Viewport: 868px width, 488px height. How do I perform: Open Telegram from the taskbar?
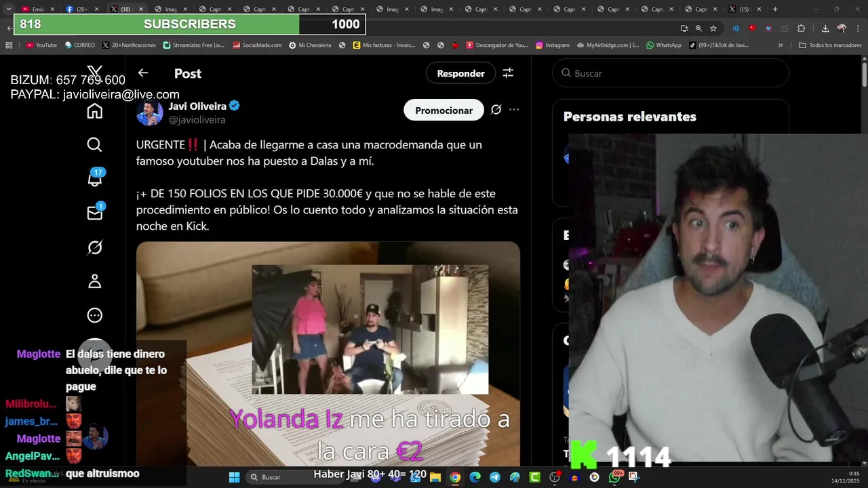tap(495, 477)
